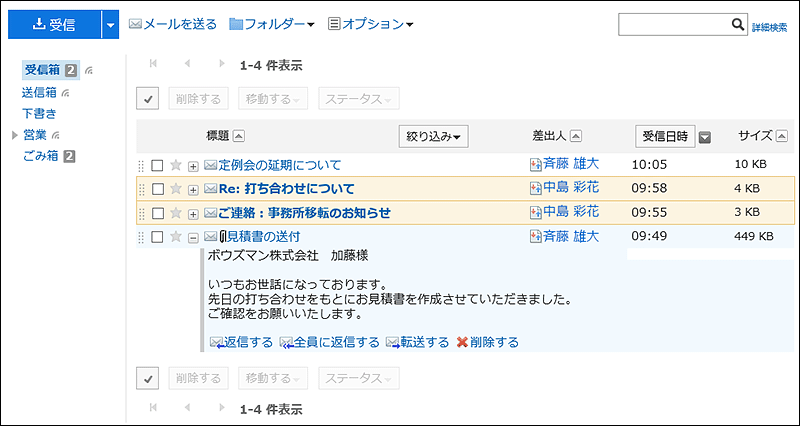Select the 受信箱 folder
The height and width of the screenshot is (426, 800).
(x=43, y=70)
